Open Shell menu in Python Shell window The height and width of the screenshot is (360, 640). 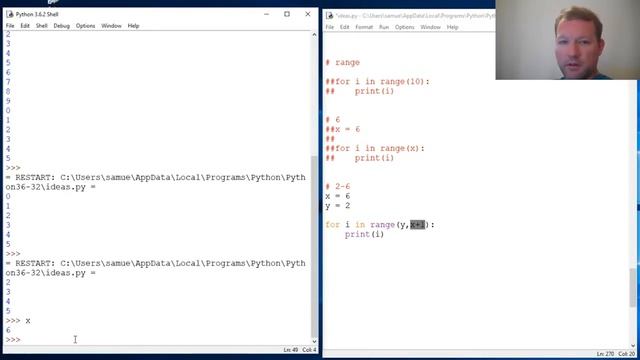pos(42,26)
